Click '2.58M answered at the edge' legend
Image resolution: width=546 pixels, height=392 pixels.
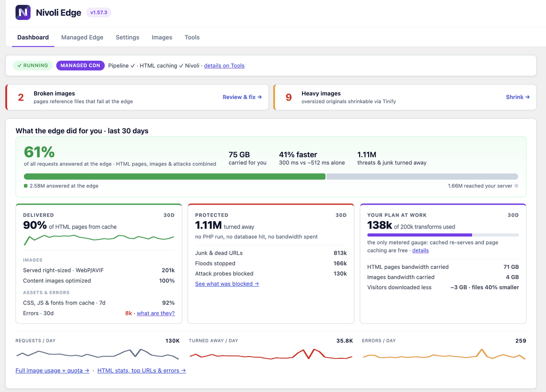pos(61,186)
